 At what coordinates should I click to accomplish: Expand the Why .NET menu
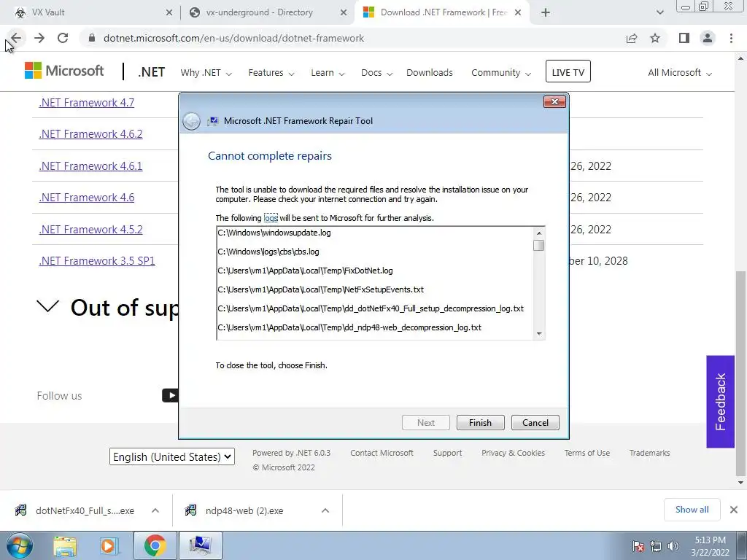tap(206, 73)
